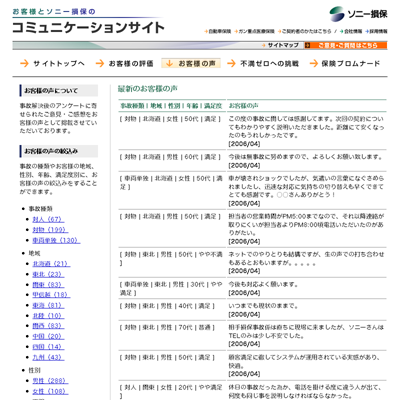Click the お客様の声 table column header

243,106
